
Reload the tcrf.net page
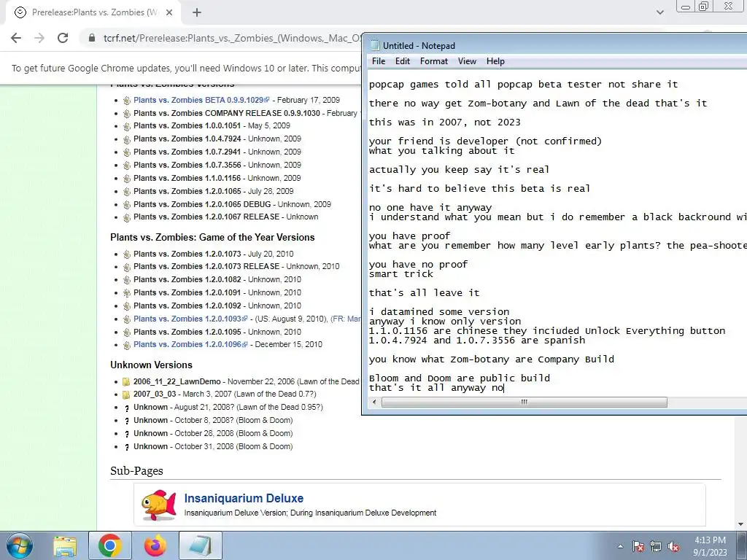click(x=63, y=38)
